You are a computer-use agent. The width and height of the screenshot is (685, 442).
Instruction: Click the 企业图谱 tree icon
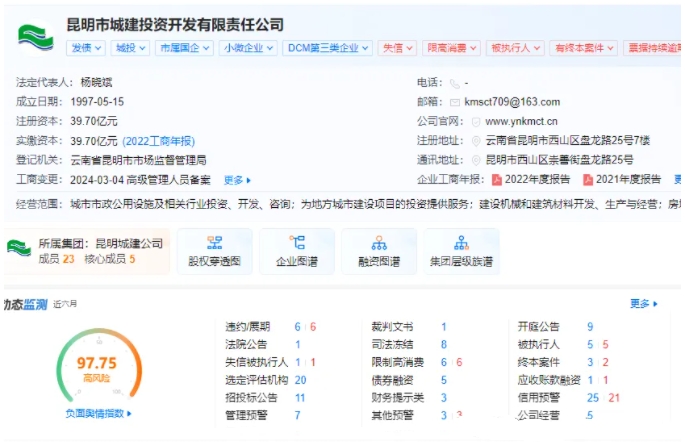pos(297,242)
